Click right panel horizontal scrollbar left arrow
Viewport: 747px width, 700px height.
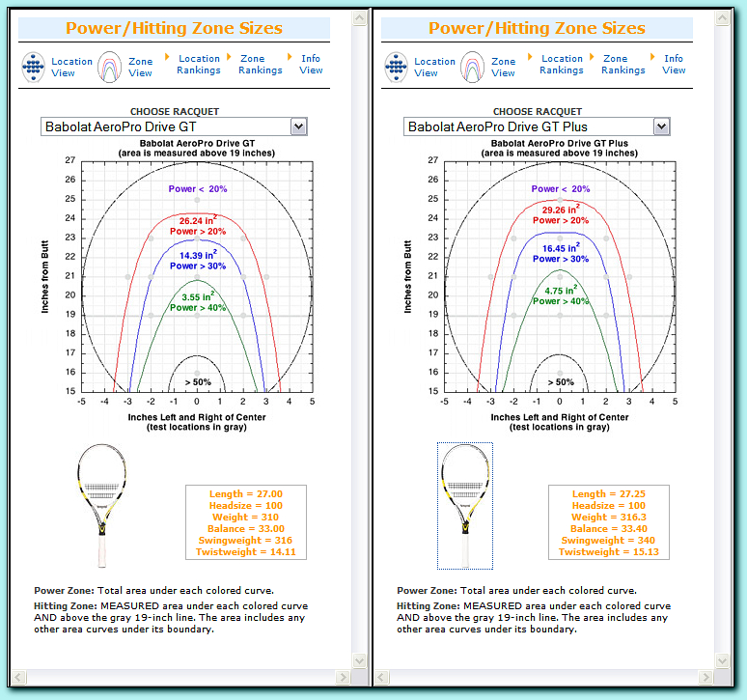click(381, 677)
